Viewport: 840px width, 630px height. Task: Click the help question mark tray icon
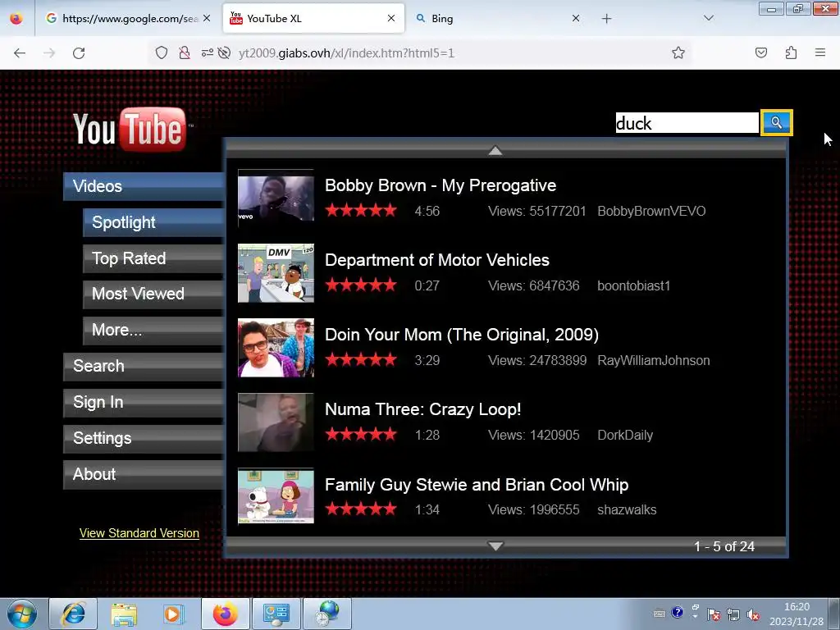(677, 612)
